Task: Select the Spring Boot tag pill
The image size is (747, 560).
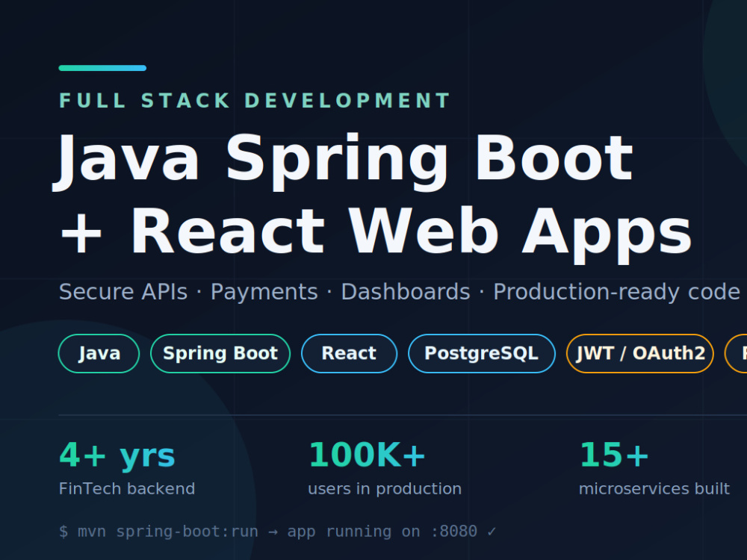Action: tap(220, 353)
